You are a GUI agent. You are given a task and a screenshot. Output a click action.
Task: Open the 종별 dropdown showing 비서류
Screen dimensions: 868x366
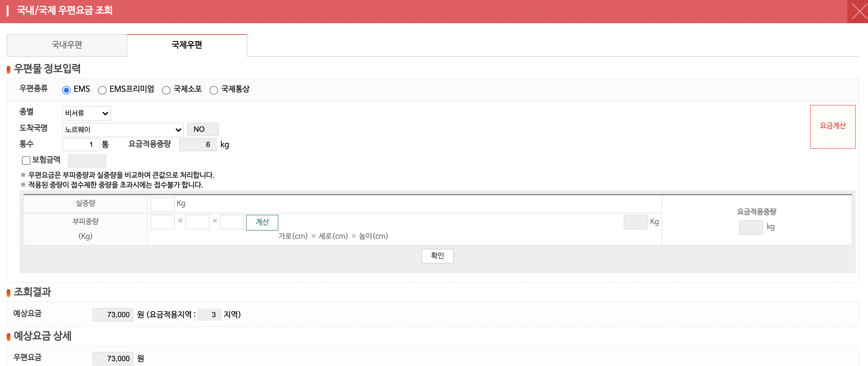click(86, 113)
